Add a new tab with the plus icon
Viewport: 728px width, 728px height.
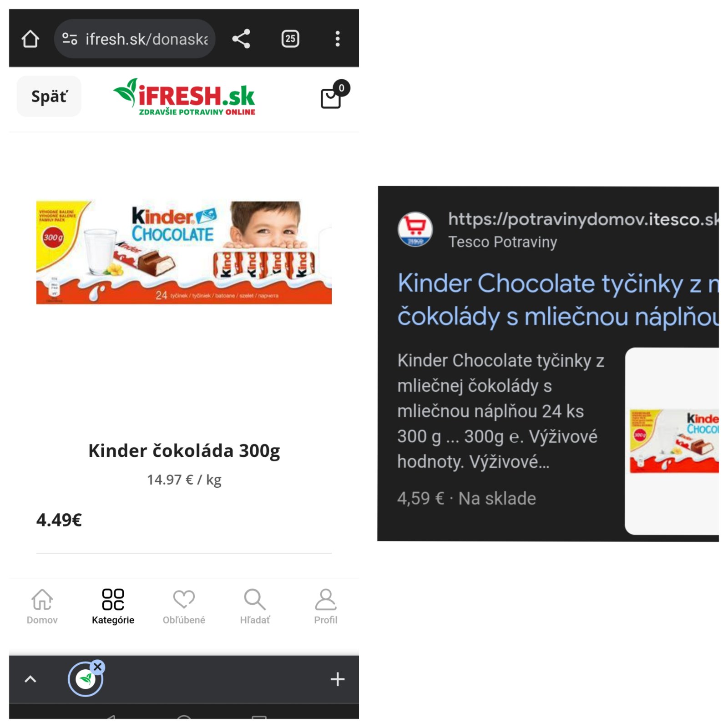click(337, 679)
